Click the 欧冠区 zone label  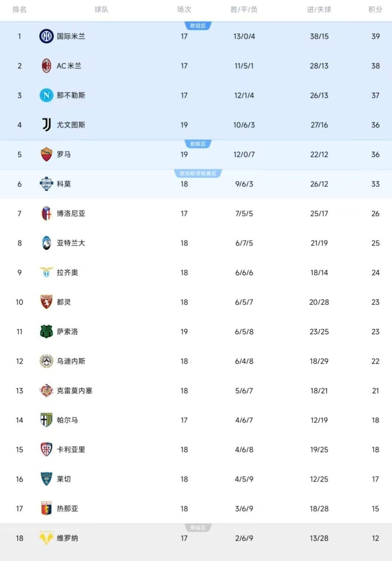pyautogui.click(x=198, y=26)
